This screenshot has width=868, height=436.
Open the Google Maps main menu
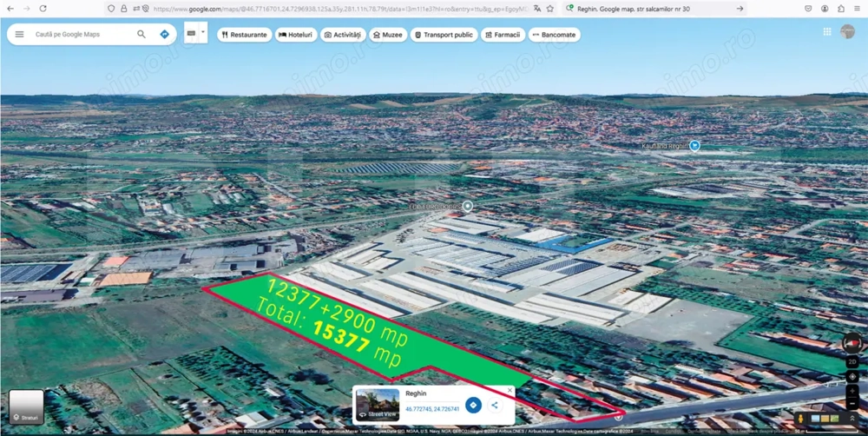click(x=19, y=34)
